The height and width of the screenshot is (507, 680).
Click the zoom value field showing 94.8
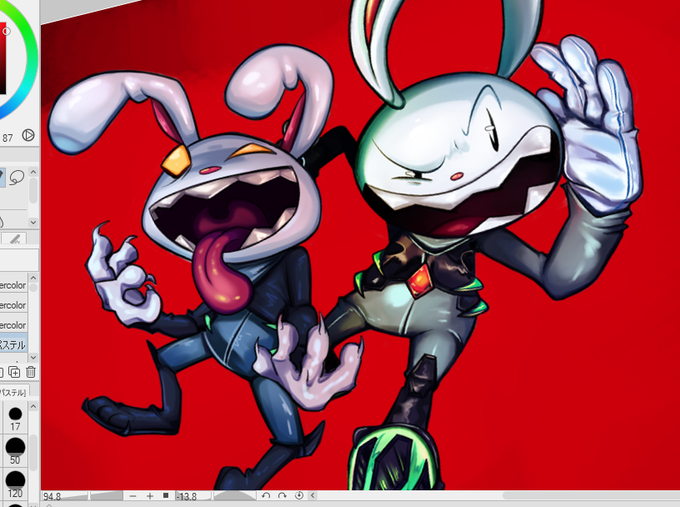[x=52, y=496]
